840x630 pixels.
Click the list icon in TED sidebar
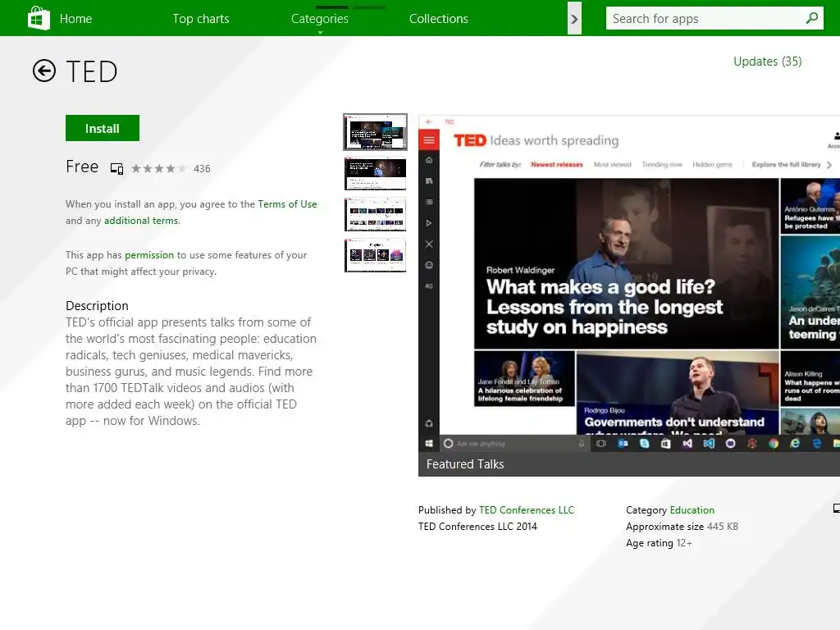(428, 202)
